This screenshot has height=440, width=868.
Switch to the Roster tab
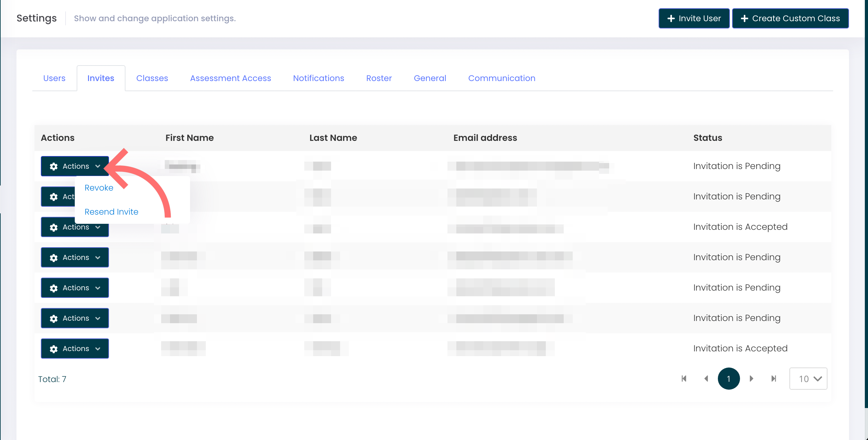pos(379,78)
